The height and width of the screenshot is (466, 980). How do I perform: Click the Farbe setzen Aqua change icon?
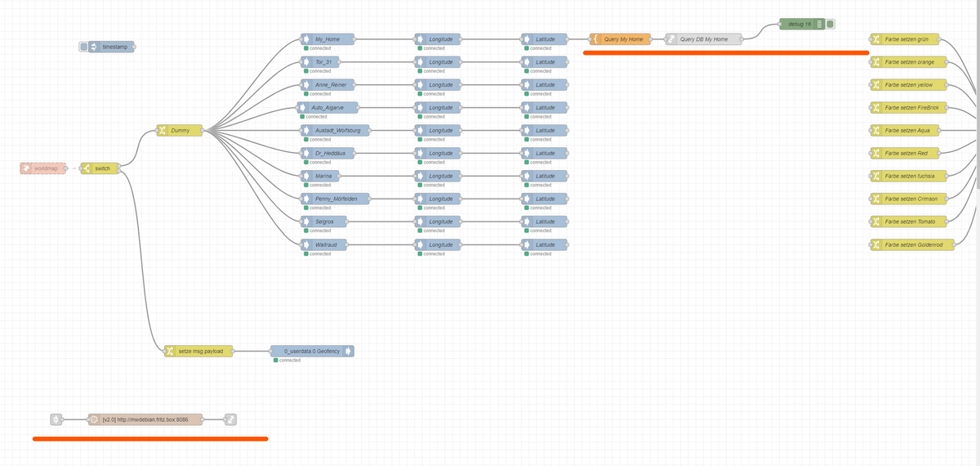pos(876,131)
